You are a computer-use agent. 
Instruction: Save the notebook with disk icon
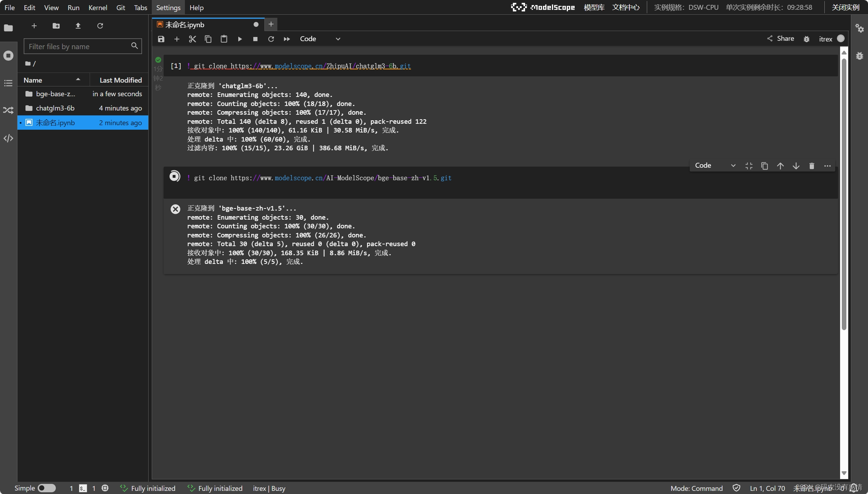[x=161, y=39]
